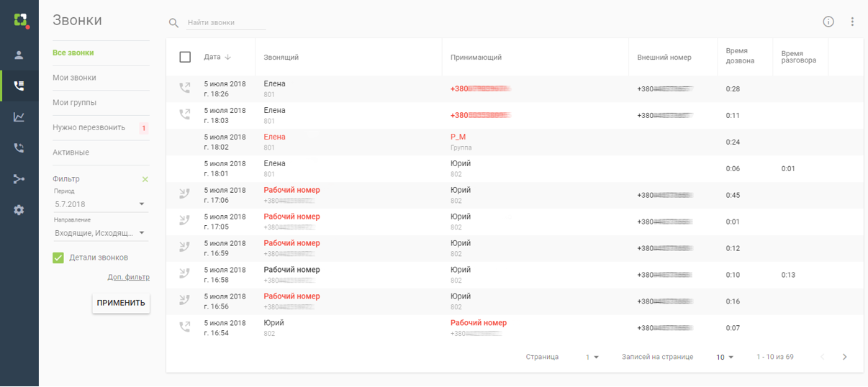Select 'Все звонки' menu item
The width and height of the screenshot is (868, 387).
click(73, 53)
